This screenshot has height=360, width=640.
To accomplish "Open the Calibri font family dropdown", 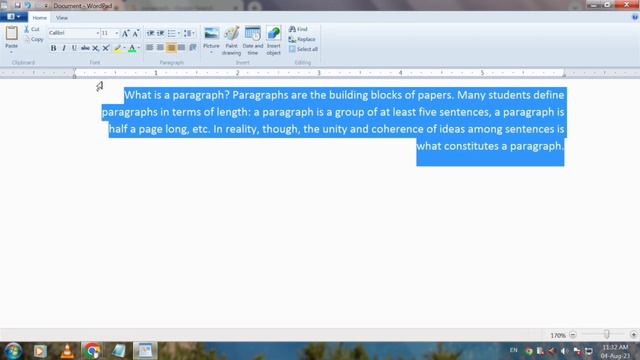I will pyautogui.click(x=98, y=33).
